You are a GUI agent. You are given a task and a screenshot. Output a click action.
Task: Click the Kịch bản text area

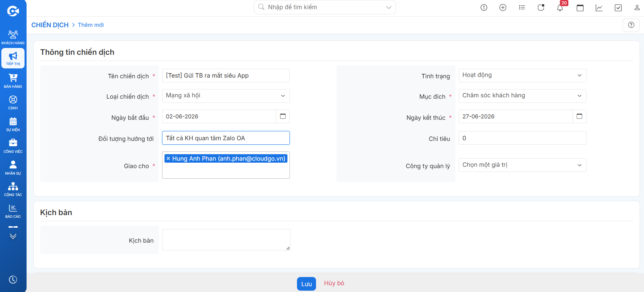click(226, 240)
